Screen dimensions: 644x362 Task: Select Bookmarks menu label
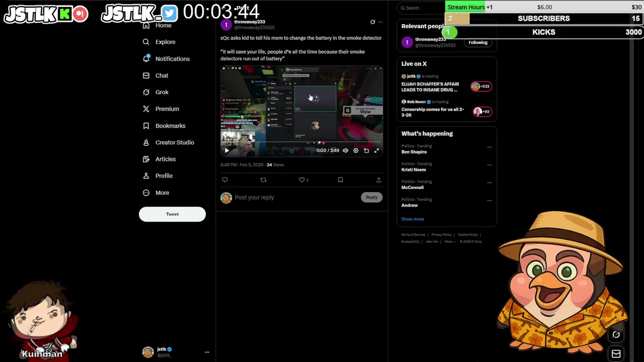(171, 126)
